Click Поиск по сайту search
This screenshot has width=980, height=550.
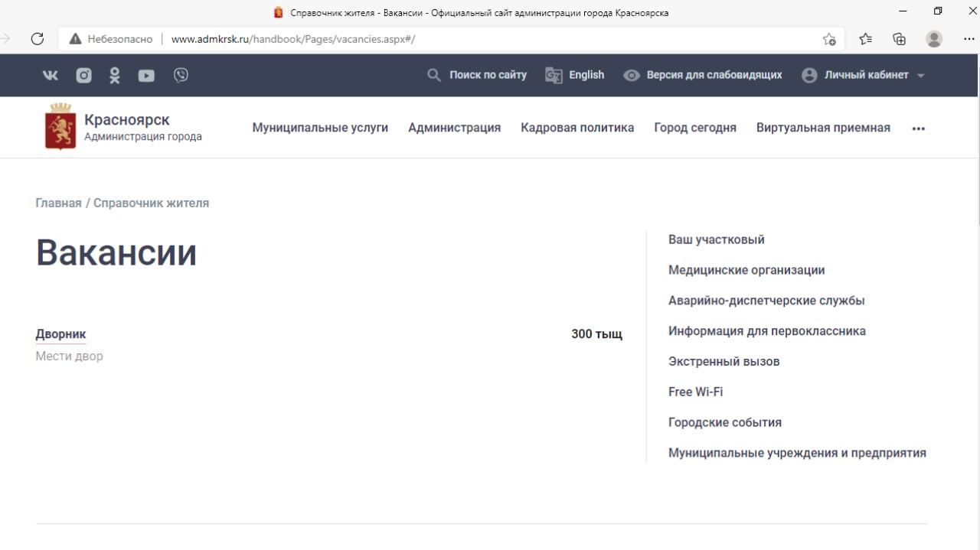[477, 75]
